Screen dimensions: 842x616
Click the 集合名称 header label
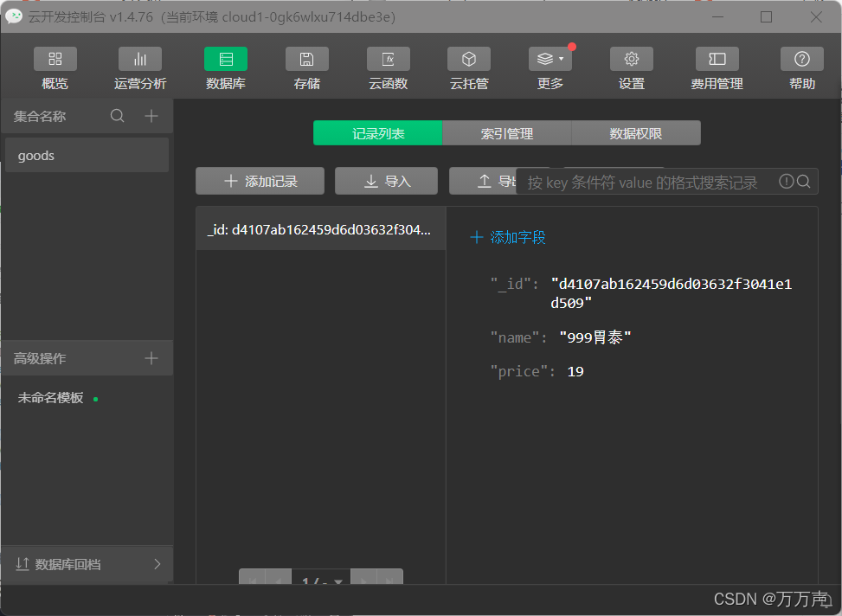(x=40, y=116)
